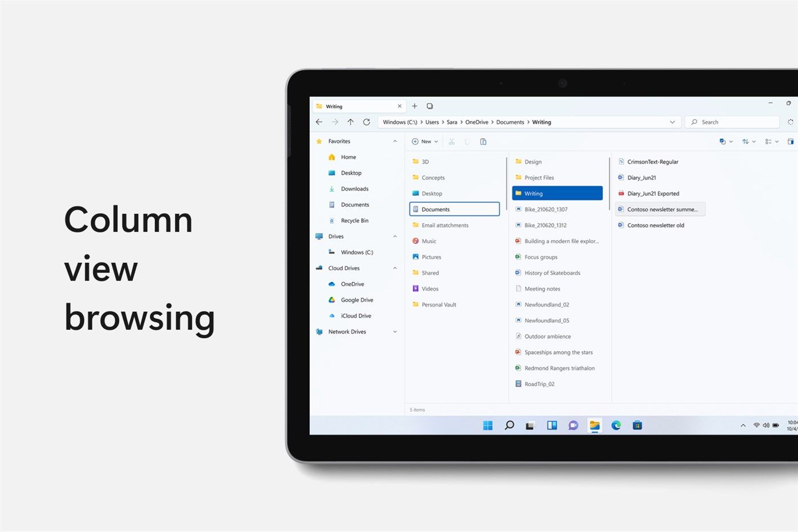The width and height of the screenshot is (798, 532).
Task: Expand the Network Drives section
Action: coord(395,332)
